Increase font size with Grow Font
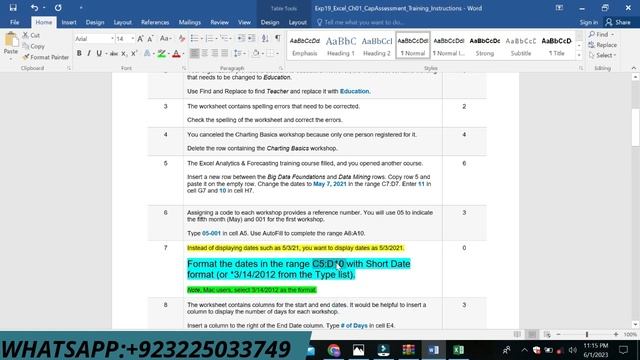The height and width of the screenshot is (360, 640). coord(140,39)
